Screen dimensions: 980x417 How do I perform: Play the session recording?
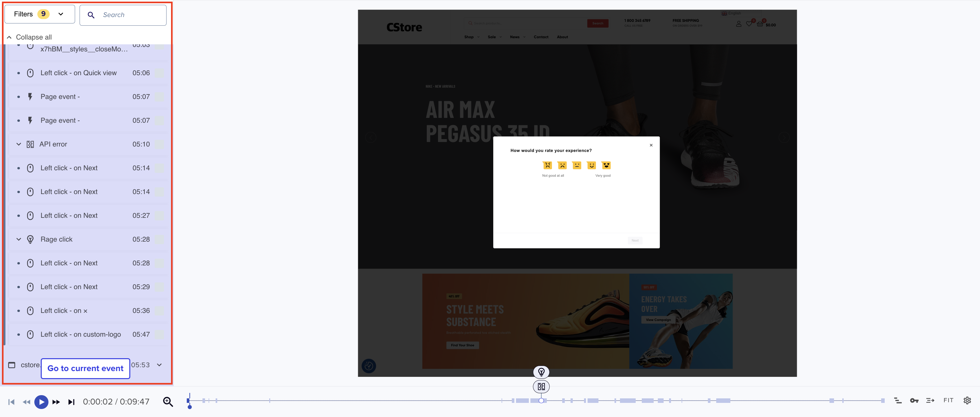tap(41, 402)
